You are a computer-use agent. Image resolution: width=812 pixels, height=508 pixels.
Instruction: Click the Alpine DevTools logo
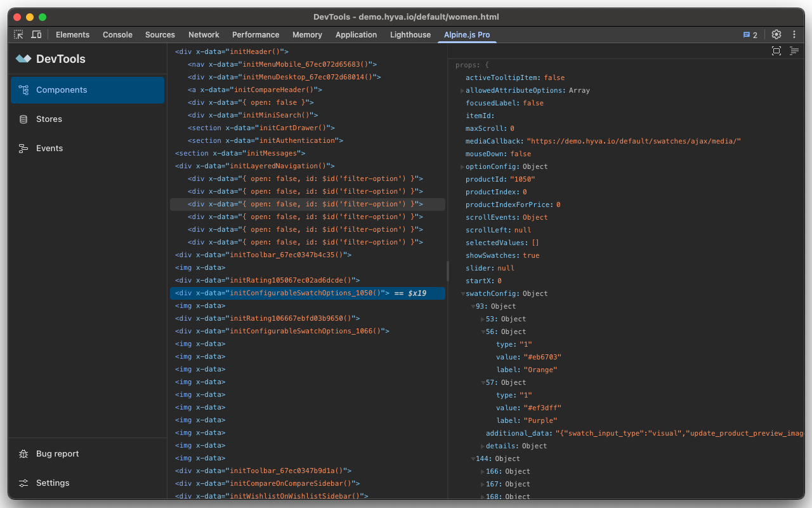pos(23,59)
